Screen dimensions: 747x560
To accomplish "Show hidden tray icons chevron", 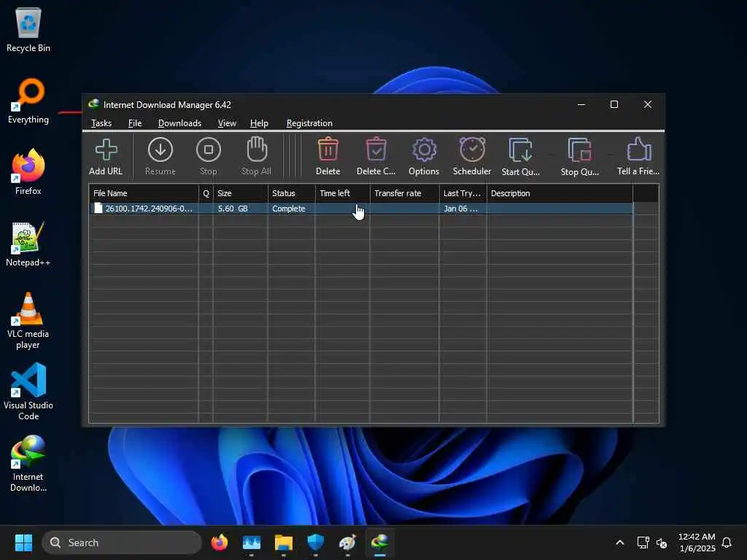I will 620,542.
